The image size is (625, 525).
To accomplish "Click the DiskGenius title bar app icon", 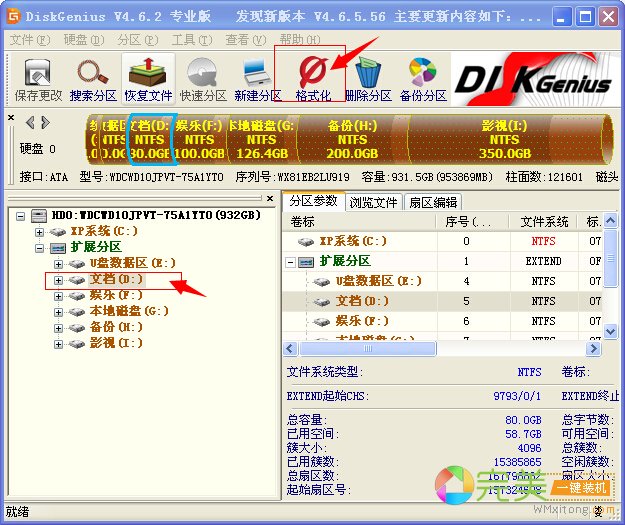I will pyautogui.click(x=14, y=16).
